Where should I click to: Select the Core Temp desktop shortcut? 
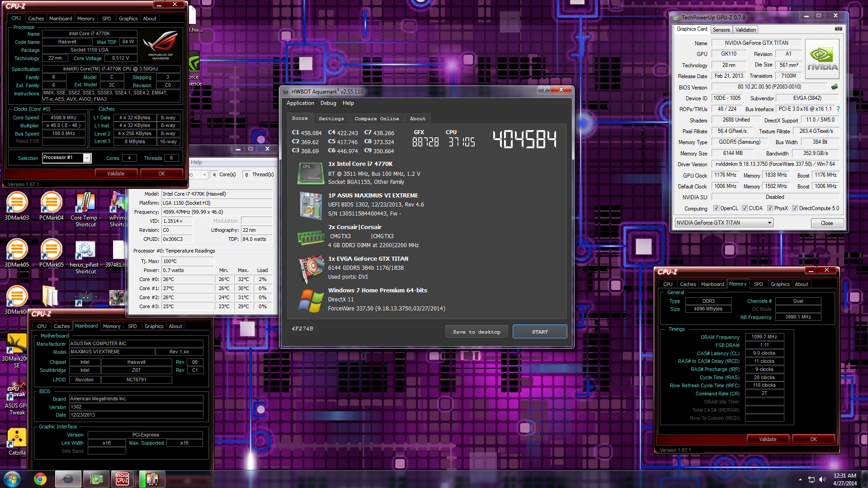coord(85,210)
